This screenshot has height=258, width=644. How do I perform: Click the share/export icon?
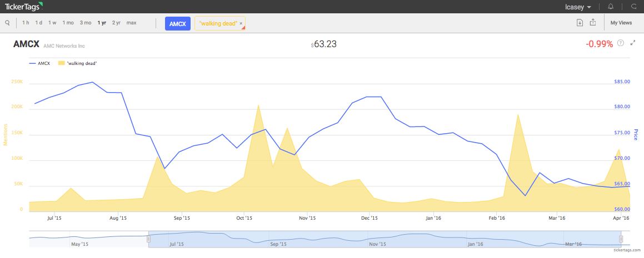(x=593, y=23)
